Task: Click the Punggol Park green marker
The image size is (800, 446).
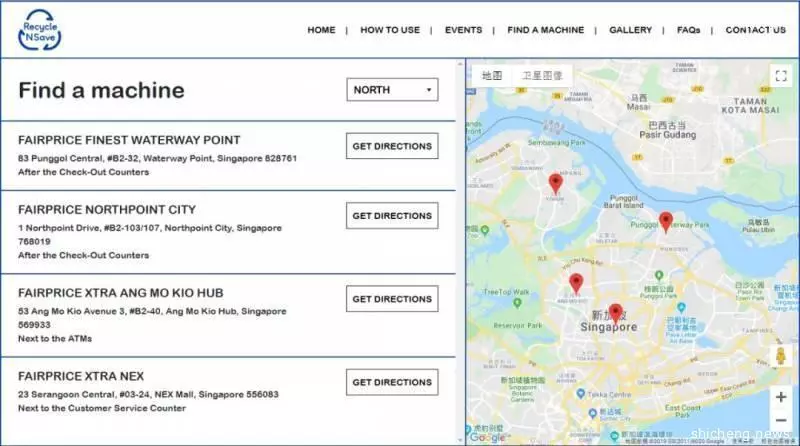Action: pos(659,276)
